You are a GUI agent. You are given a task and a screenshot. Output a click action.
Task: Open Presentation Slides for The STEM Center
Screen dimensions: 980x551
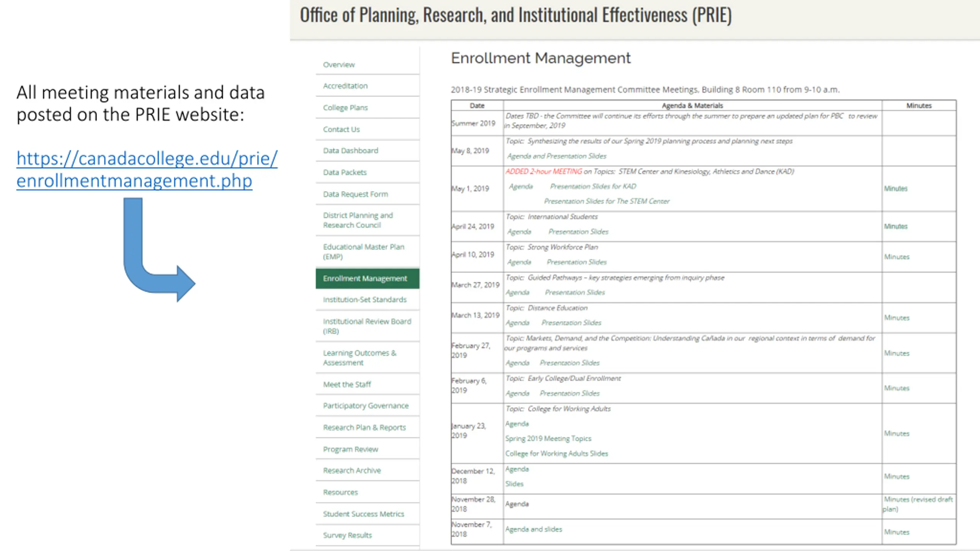(x=607, y=201)
